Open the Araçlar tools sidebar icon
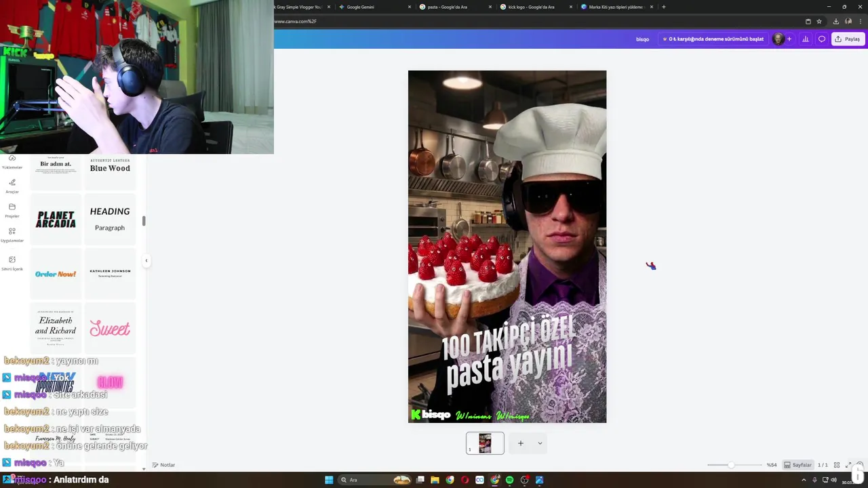The image size is (868, 488). [12, 186]
